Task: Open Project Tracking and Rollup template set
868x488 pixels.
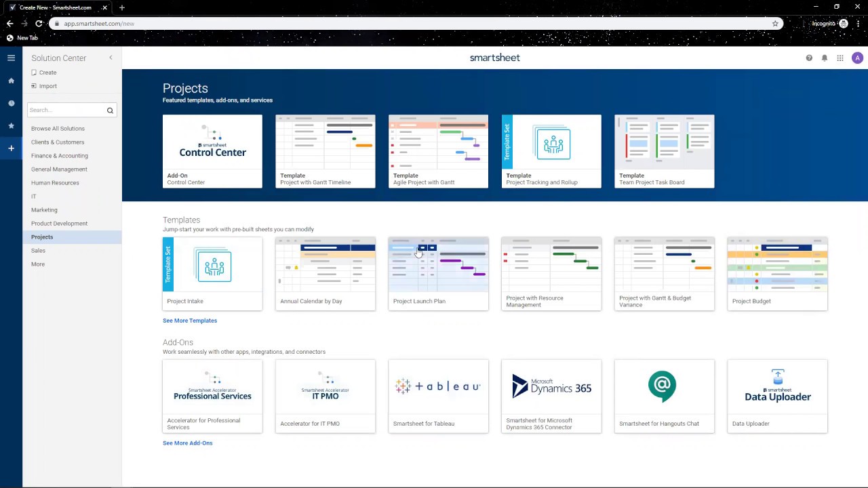Action: [551, 151]
